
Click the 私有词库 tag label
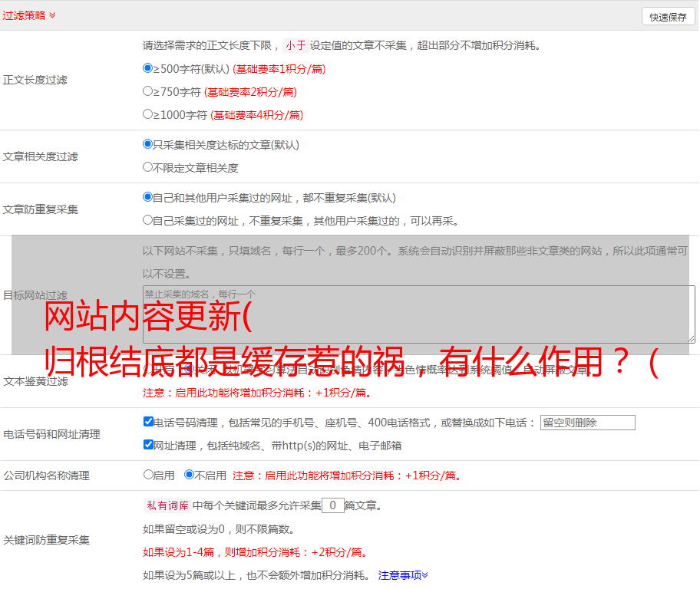pyautogui.click(x=166, y=505)
